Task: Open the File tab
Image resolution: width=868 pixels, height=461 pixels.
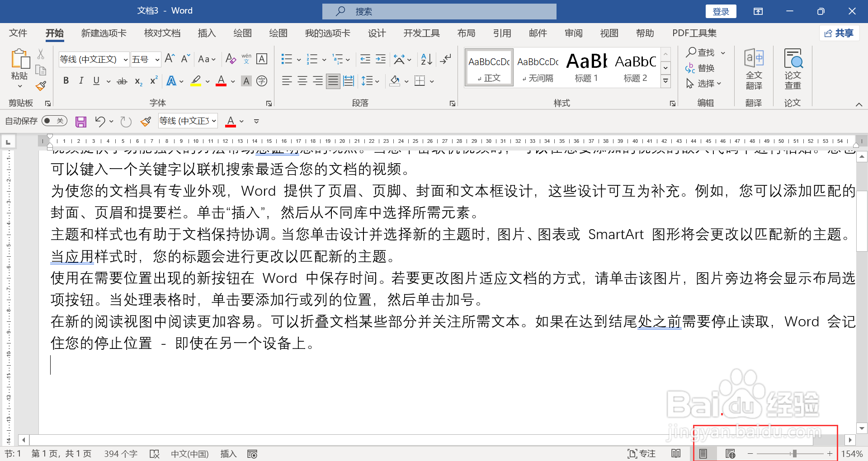Action: [x=18, y=33]
